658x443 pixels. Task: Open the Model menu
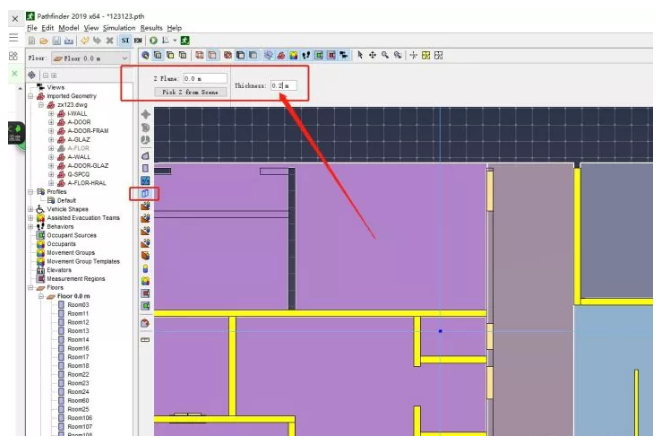tap(68, 28)
